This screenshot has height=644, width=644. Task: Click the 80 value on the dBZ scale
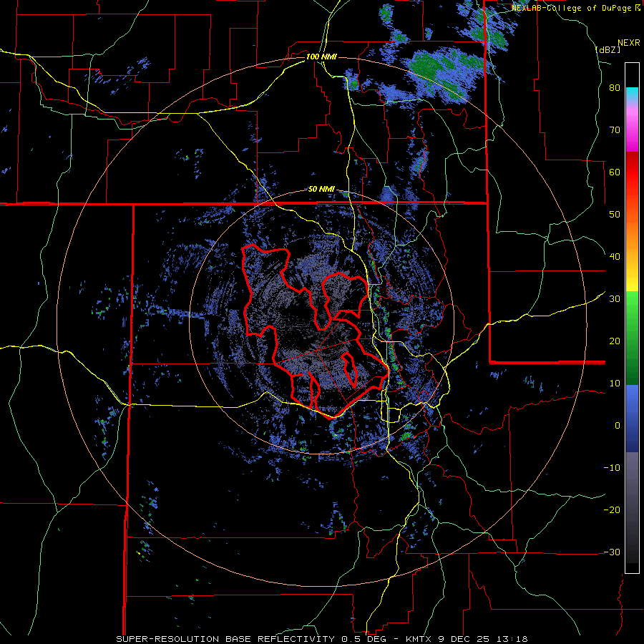pos(615,88)
